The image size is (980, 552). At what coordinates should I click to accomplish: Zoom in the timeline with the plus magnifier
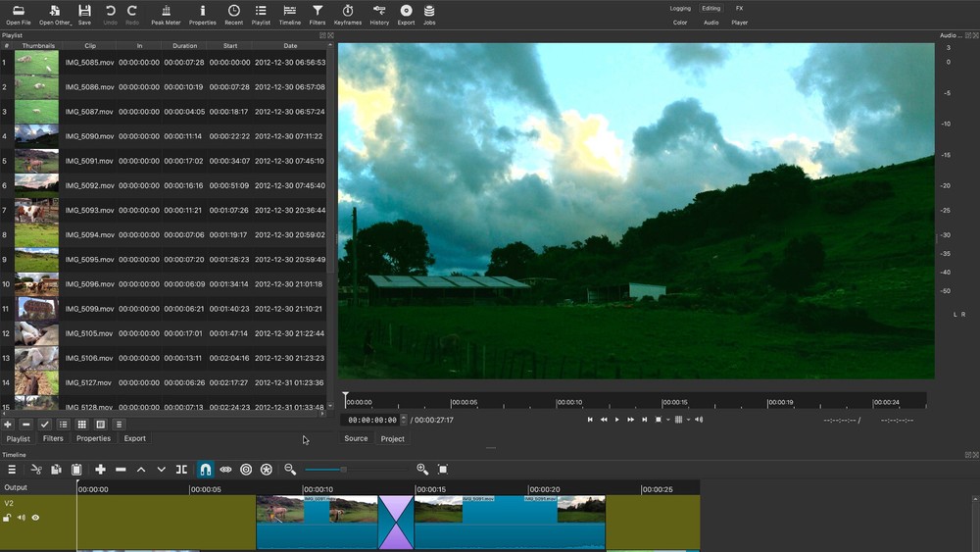pos(422,469)
